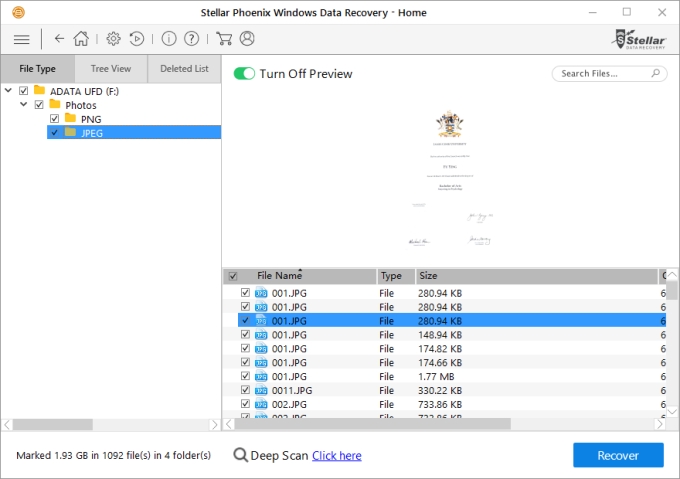Click the file list horizontal scrollbar thumb

click(372, 424)
